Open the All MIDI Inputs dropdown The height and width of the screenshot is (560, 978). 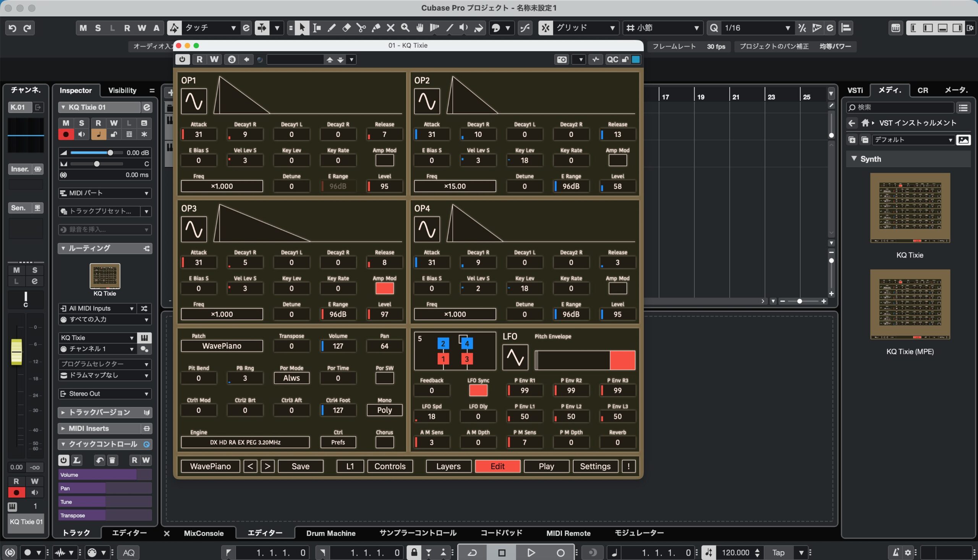(98, 309)
